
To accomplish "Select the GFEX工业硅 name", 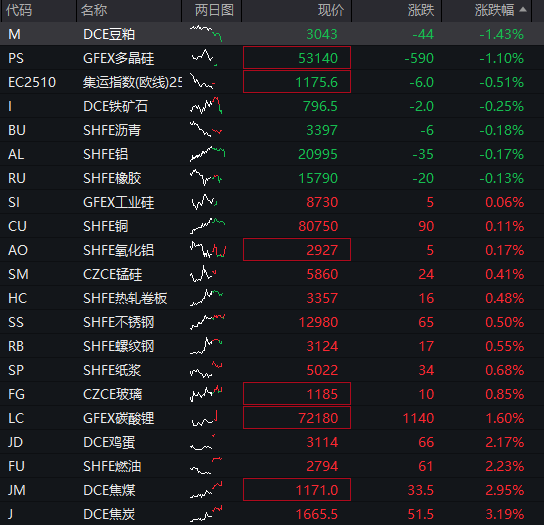I will pyautogui.click(x=118, y=202).
